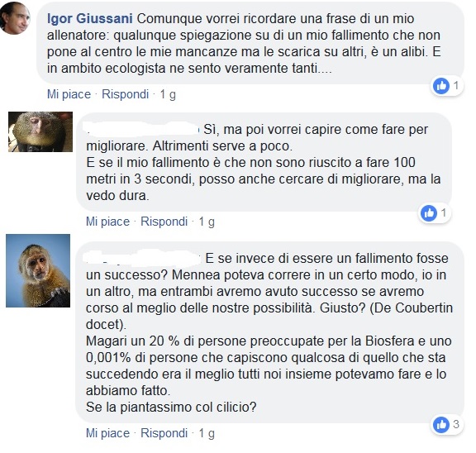
Task: Reply to the '100 metri in 3 secondi' comment
Action: (x=164, y=222)
